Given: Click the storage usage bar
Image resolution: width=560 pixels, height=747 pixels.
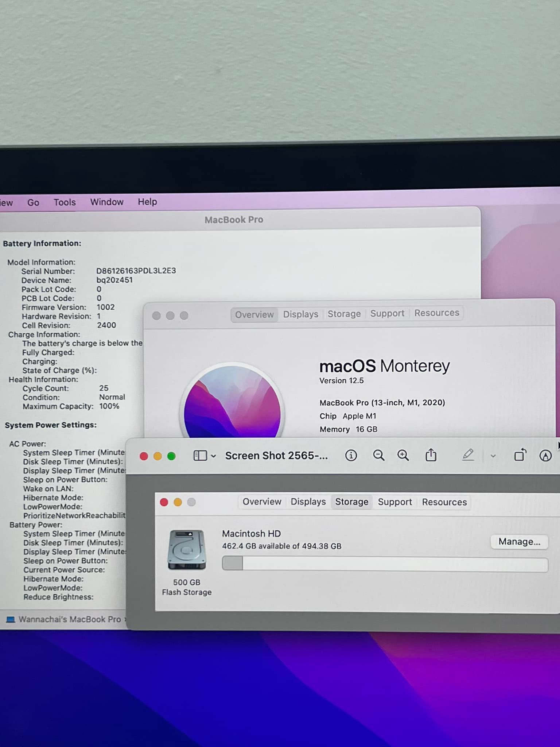Looking at the screenshot, I should [385, 564].
